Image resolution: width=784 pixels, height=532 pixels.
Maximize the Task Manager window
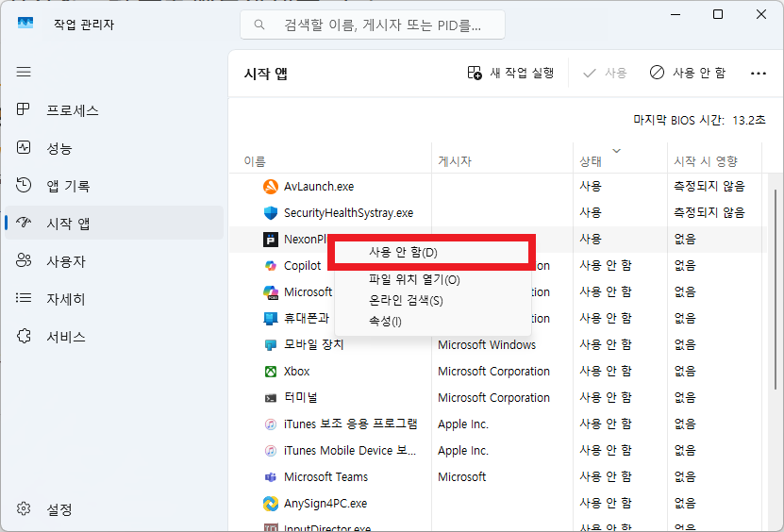(718, 14)
